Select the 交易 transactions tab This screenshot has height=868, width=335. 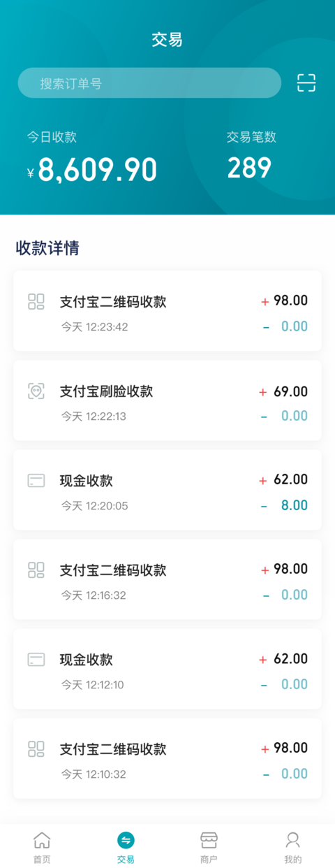(126, 848)
